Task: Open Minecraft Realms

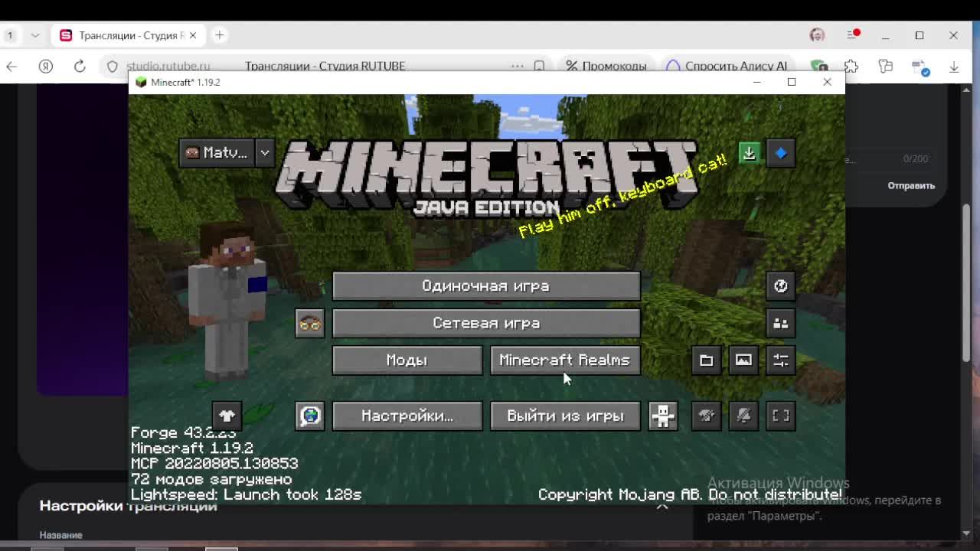Action: [x=565, y=360]
